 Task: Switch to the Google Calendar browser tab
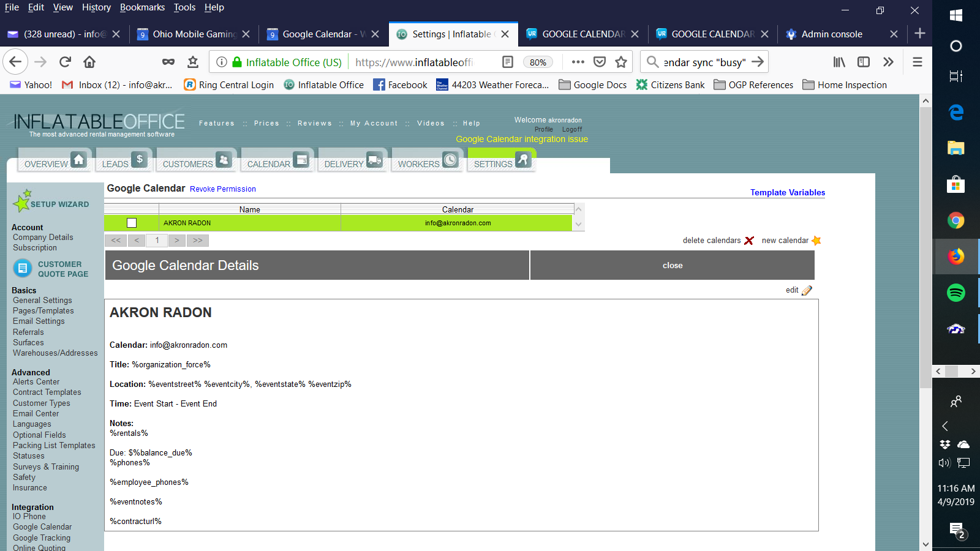pos(317,34)
